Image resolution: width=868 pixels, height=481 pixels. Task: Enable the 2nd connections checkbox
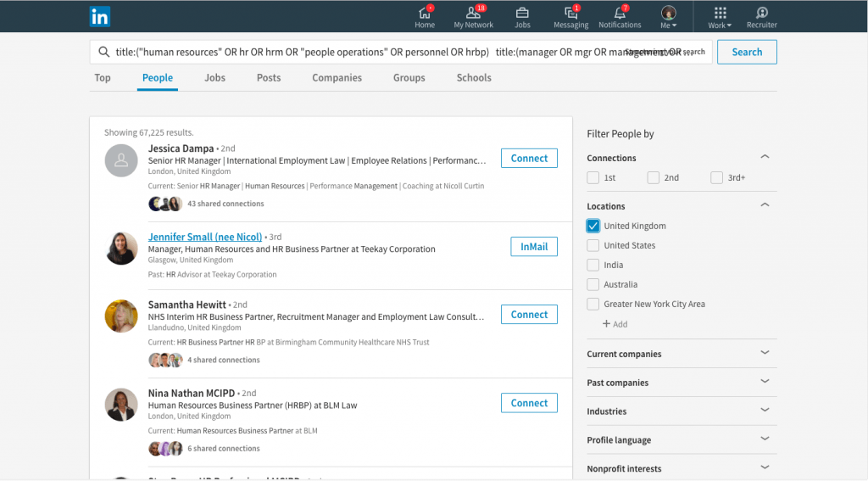pyautogui.click(x=653, y=178)
